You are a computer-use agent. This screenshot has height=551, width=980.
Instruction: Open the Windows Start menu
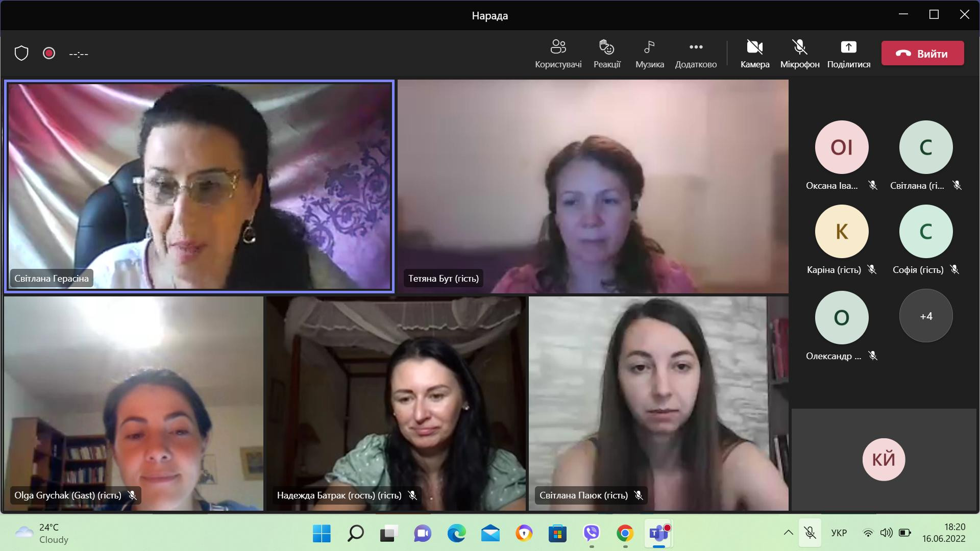point(322,533)
